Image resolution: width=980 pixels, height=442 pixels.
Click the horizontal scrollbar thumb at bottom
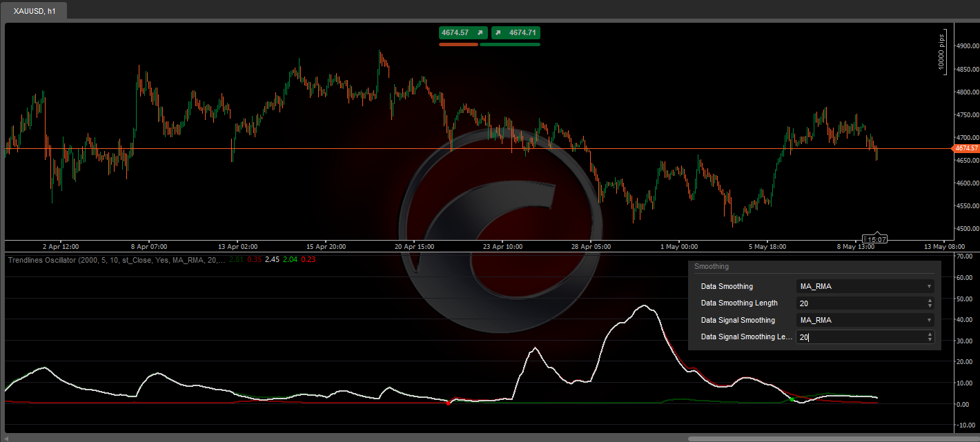point(833,439)
